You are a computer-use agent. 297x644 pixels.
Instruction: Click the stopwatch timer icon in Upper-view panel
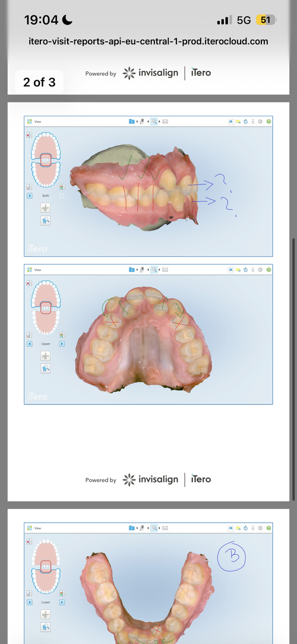[x=245, y=270]
